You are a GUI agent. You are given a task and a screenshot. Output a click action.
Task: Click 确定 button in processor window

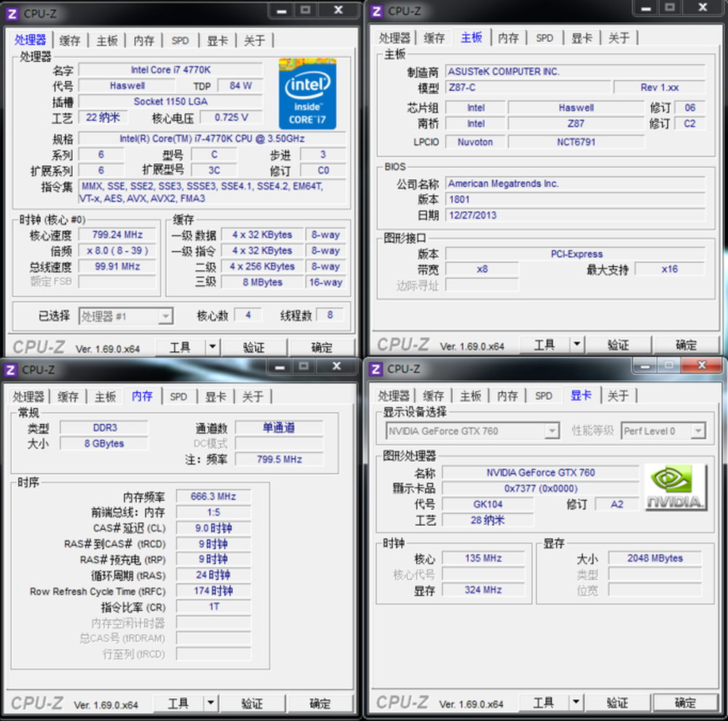[x=321, y=347]
